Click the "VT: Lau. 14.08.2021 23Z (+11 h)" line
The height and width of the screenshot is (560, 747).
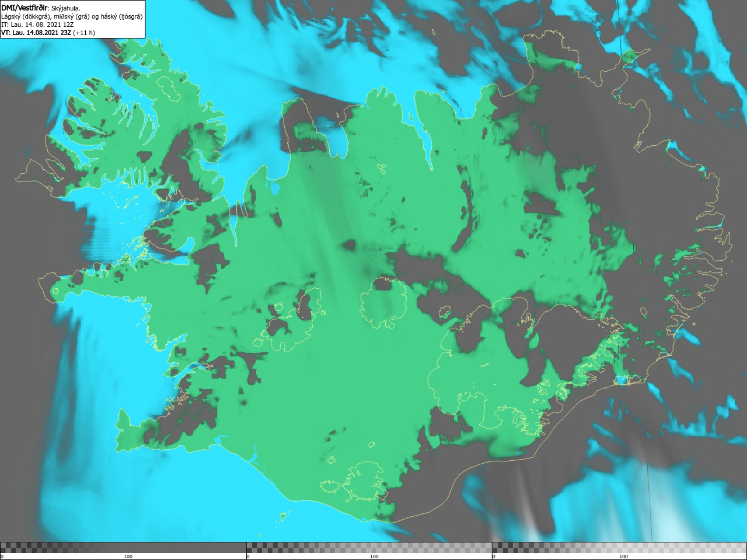pos(48,33)
